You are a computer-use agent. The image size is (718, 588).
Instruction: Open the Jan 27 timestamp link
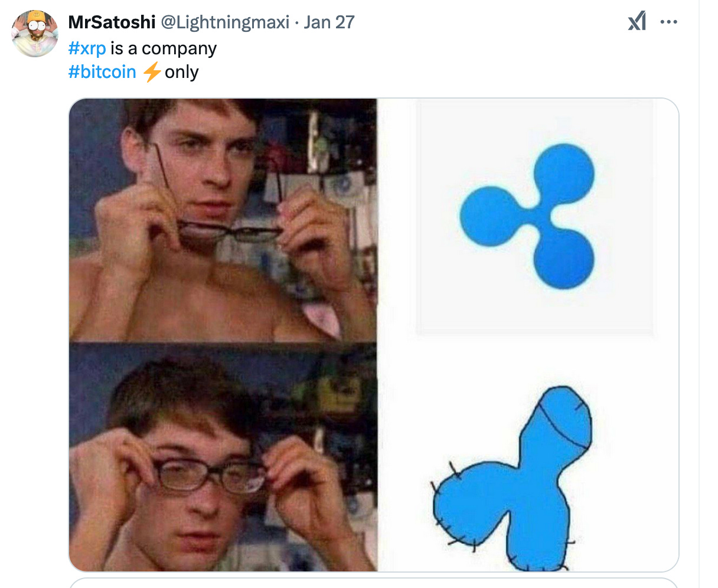point(329,22)
